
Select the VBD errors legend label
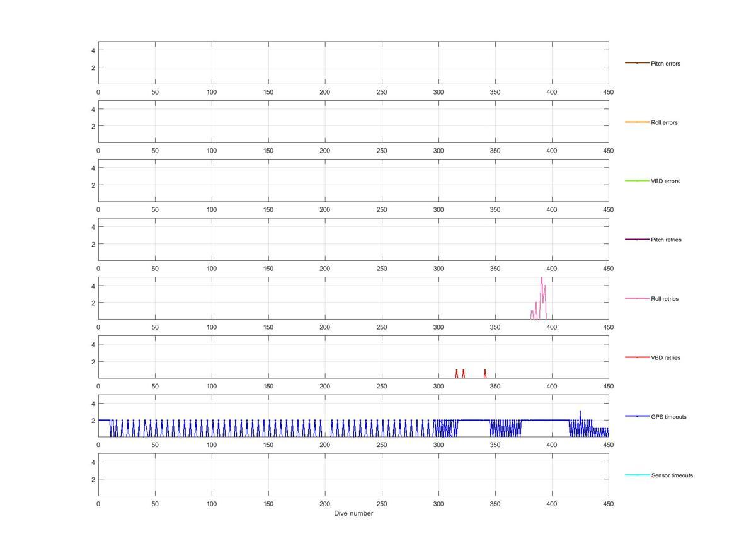coord(665,181)
